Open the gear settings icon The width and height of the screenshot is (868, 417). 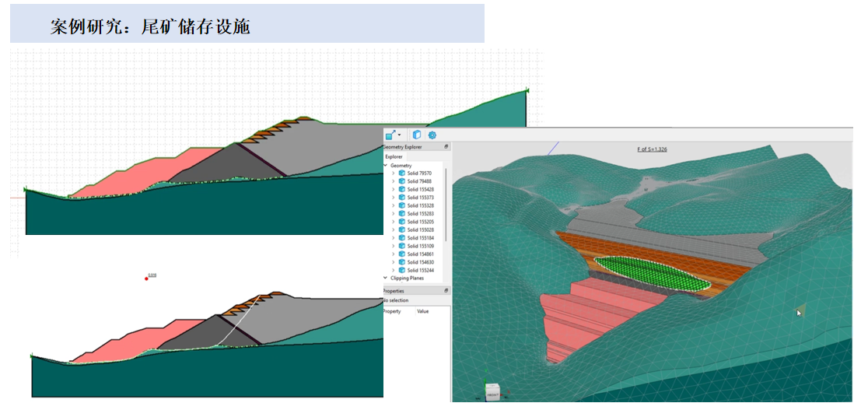(432, 135)
